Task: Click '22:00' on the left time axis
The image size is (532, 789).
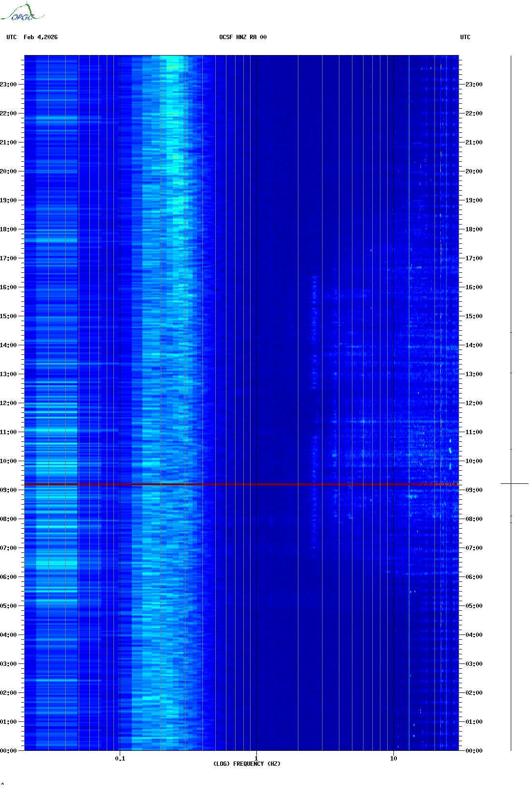Action: (x=8, y=113)
